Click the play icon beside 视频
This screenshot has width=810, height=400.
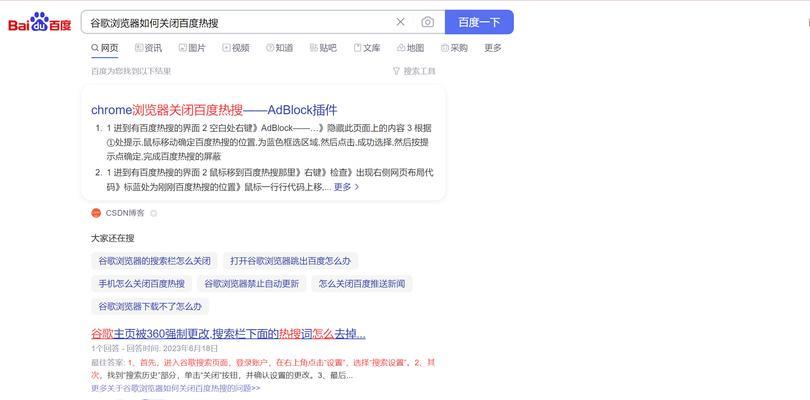(226, 48)
